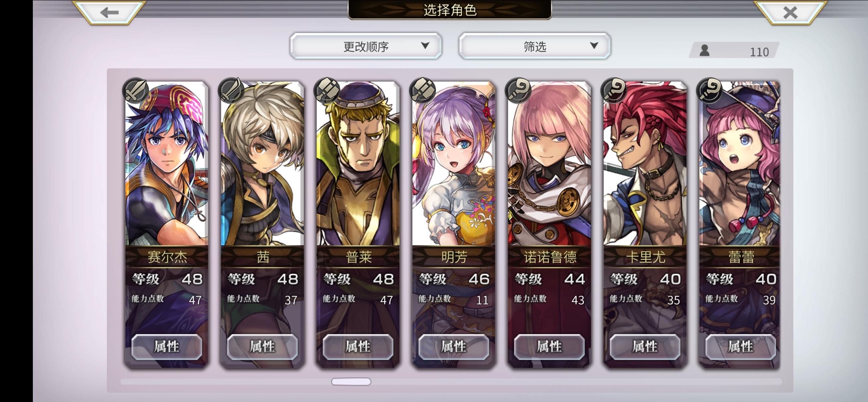Click the blade weapon icon on 茜's card
The height and width of the screenshot is (402, 868).
(231, 90)
